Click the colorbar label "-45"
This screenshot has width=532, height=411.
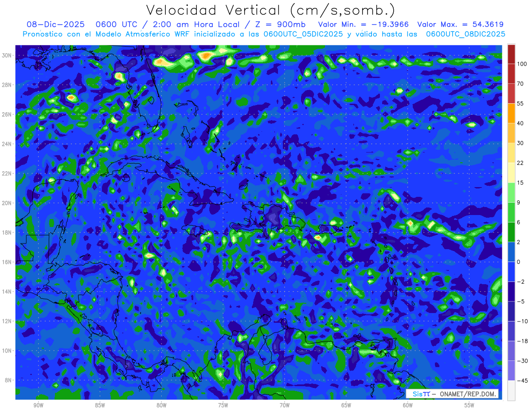pos(523,380)
